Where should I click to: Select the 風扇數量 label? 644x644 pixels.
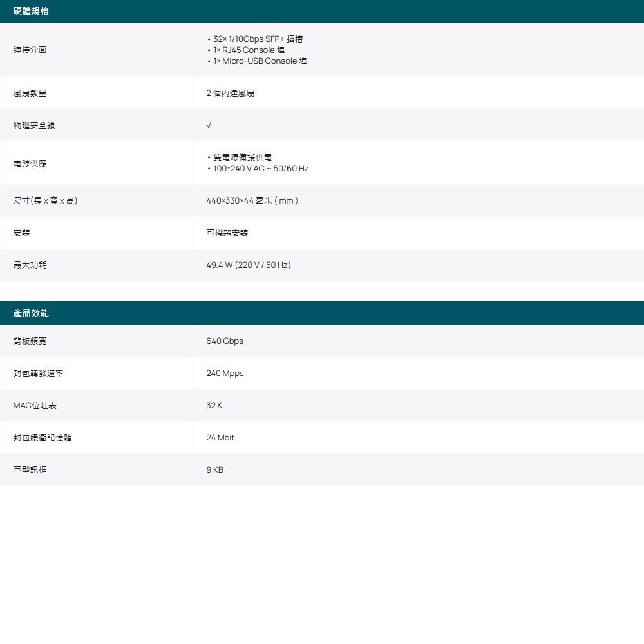[x=30, y=93]
